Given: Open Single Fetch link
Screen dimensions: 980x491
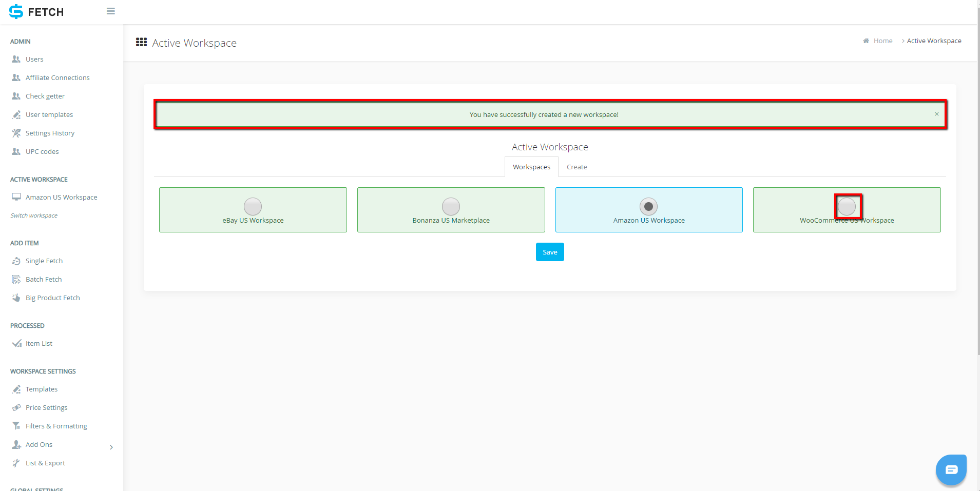Looking at the screenshot, I should pyautogui.click(x=44, y=261).
